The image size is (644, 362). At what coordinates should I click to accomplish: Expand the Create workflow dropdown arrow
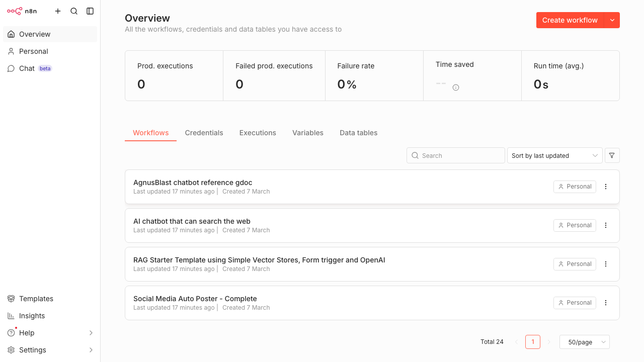pos(612,20)
